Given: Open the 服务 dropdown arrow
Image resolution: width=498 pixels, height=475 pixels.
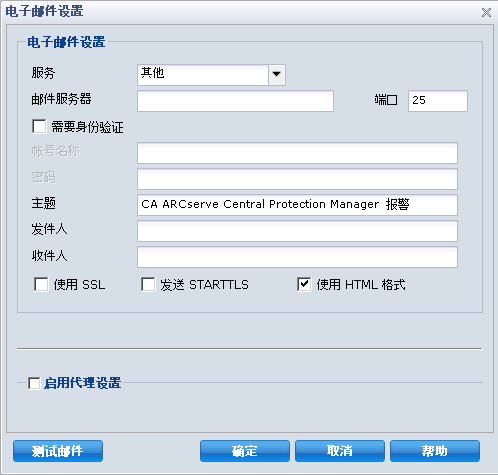Looking at the screenshot, I should tap(277, 75).
